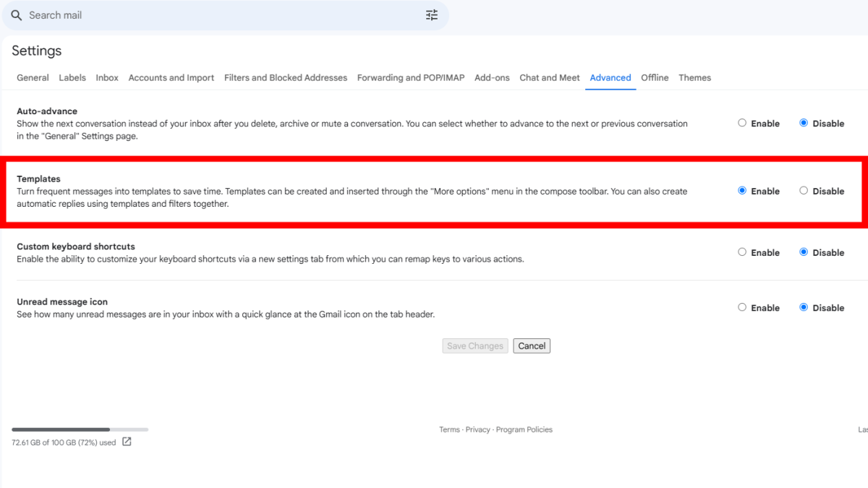Viewport: 868px width, 488px height.
Task: Open the Program Policies link
Action: (x=524, y=429)
